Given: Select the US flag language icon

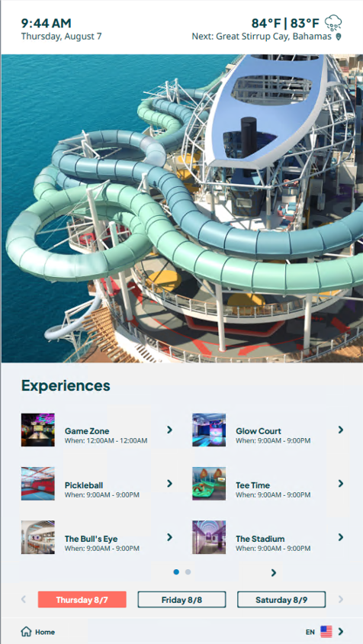Looking at the screenshot, I should click(x=326, y=632).
